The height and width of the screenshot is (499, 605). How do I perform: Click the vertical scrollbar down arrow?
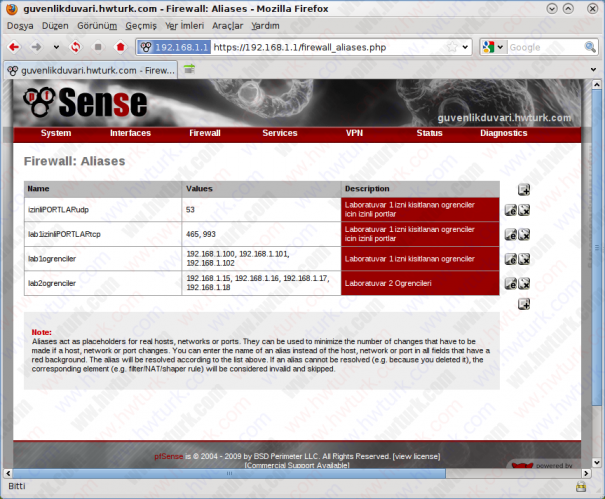597,462
